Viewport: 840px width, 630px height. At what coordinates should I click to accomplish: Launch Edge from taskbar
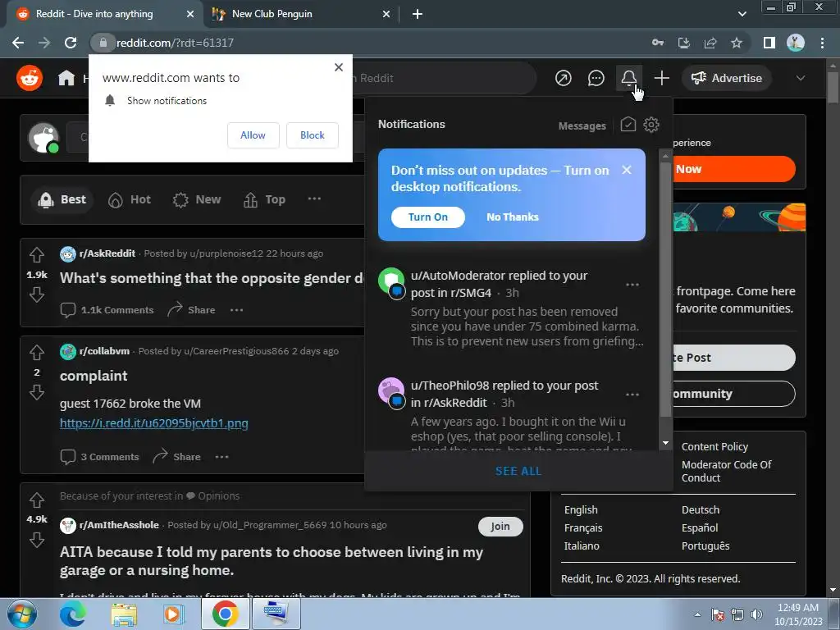tap(72, 614)
